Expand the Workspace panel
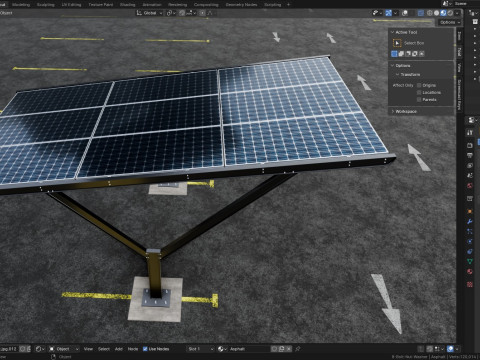The width and height of the screenshot is (480, 360). (393, 111)
